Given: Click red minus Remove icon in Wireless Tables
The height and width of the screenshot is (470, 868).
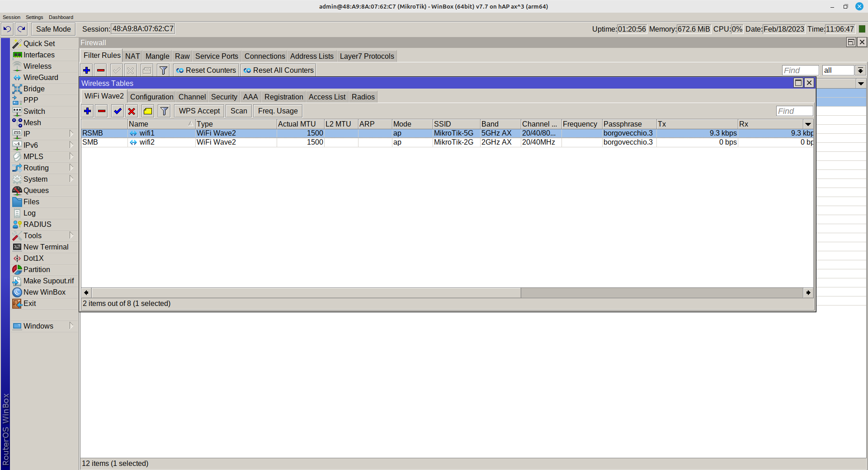Looking at the screenshot, I should pyautogui.click(x=102, y=111).
